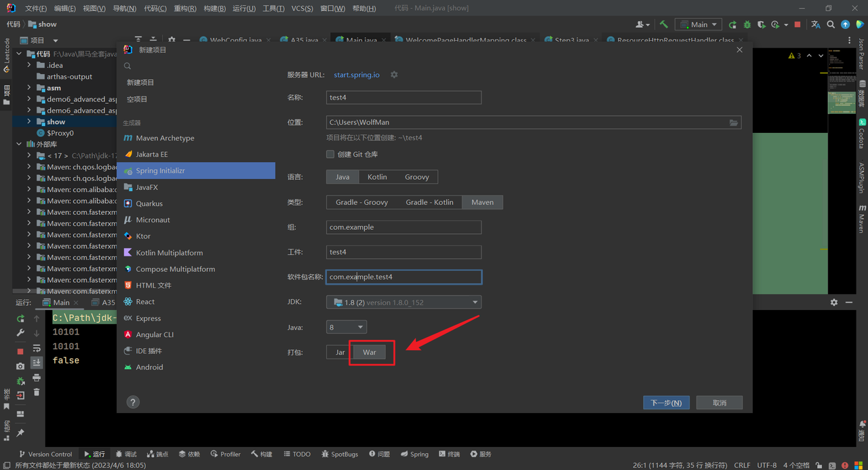Select Groovy language option

(x=417, y=177)
